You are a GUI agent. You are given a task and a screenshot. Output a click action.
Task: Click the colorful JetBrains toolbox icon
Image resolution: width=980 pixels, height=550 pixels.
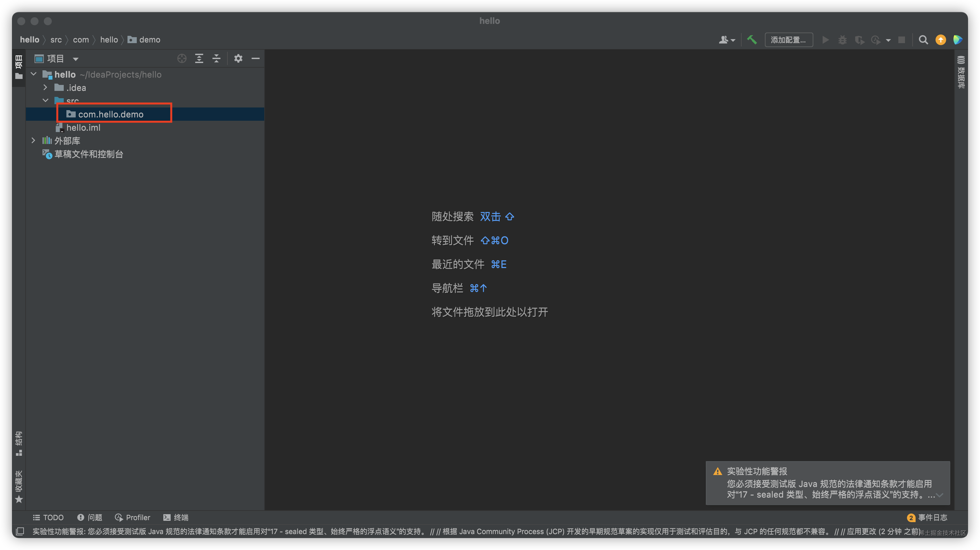coord(957,40)
